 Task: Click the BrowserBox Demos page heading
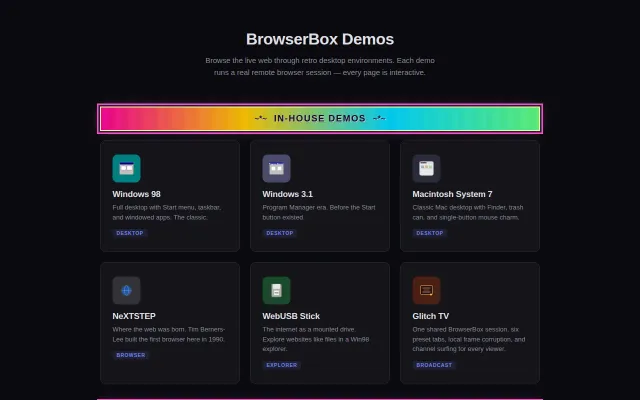(x=320, y=39)
